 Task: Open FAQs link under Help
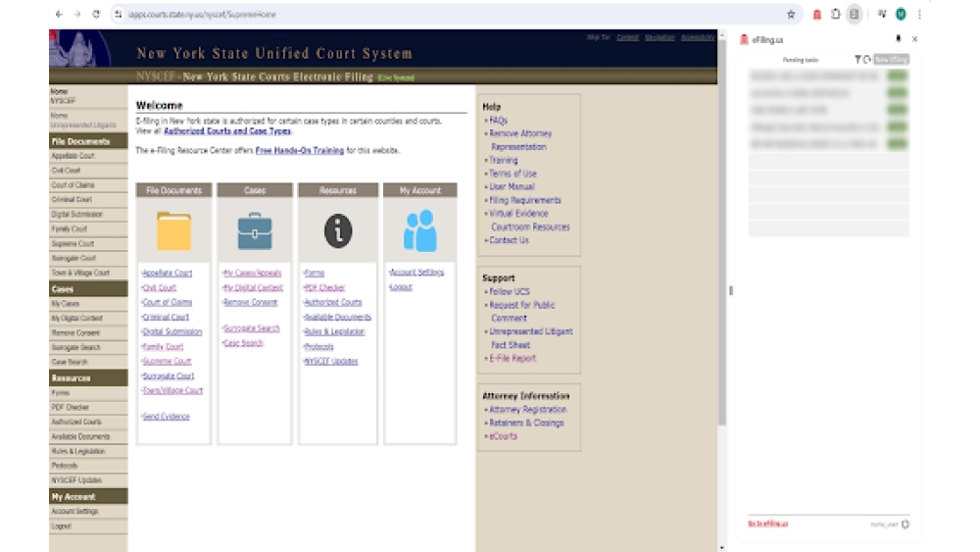[x=498, y=120]
